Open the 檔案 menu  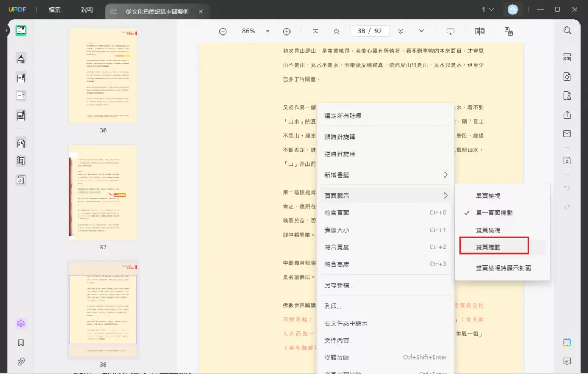pos(55,10)
